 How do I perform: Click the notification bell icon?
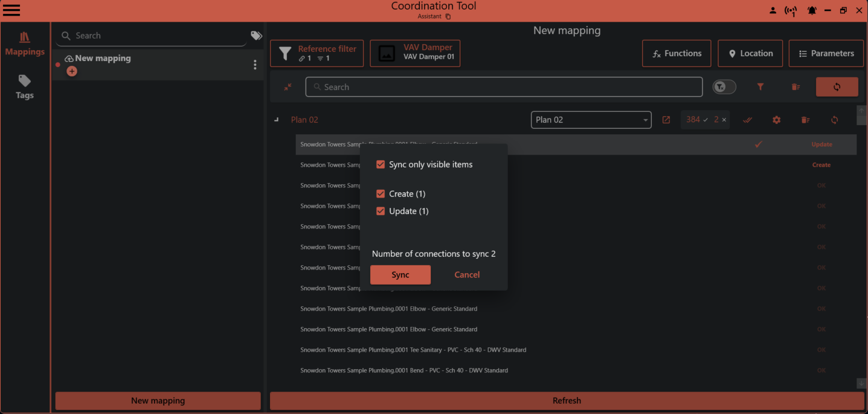click(812, 10)
